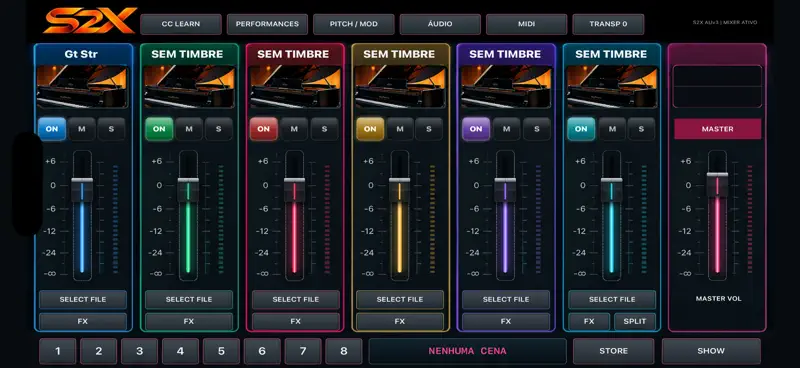Click the S2X logo
800x368 pixels.
(90, 21)
